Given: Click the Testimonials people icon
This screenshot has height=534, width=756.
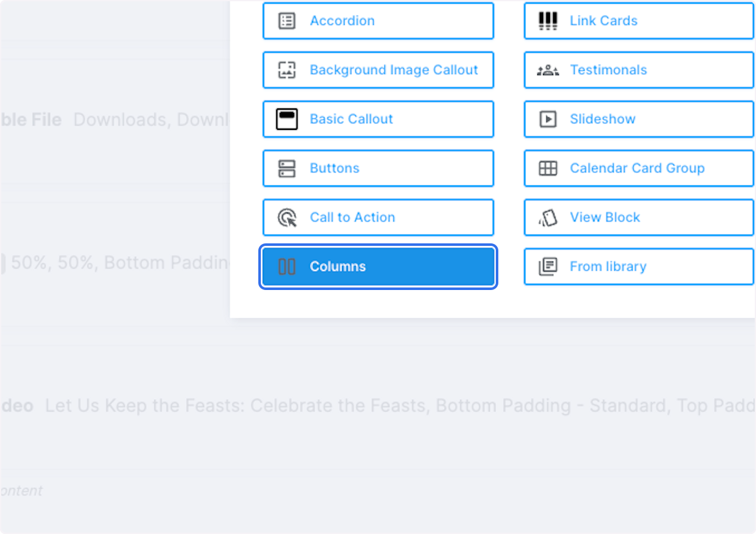Looking at the screenshot, I should pos(547,69).
